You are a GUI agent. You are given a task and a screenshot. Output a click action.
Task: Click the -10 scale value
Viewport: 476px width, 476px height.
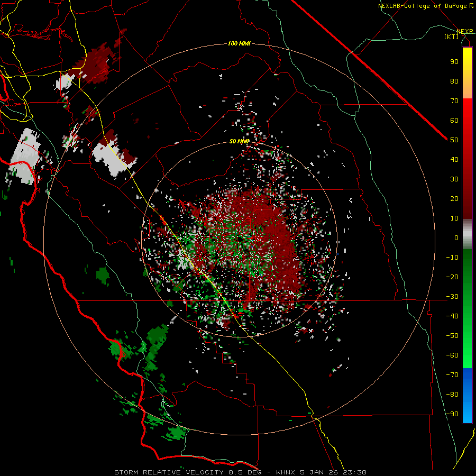tap(452, 258)
